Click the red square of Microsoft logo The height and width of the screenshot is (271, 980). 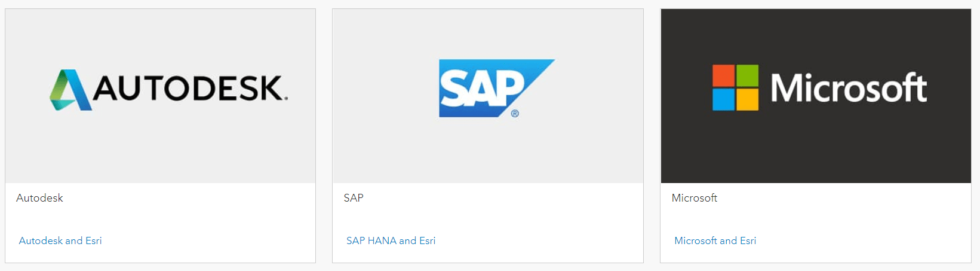point(723,75)
